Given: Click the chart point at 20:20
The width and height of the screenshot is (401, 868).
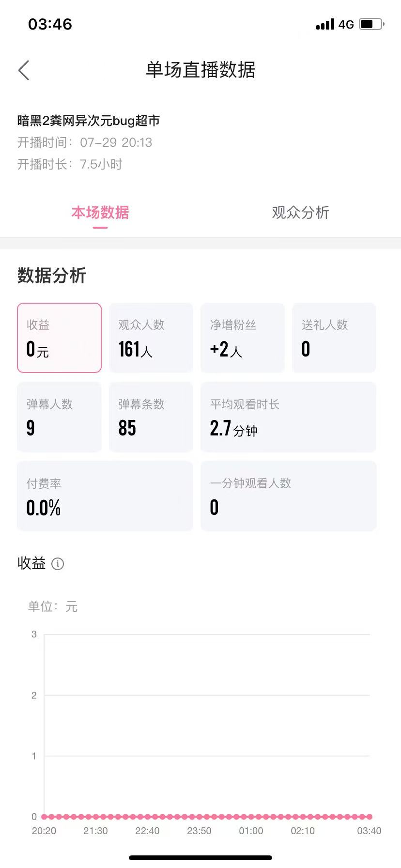Looking at the screenshot, I should (x=44, y=816).
